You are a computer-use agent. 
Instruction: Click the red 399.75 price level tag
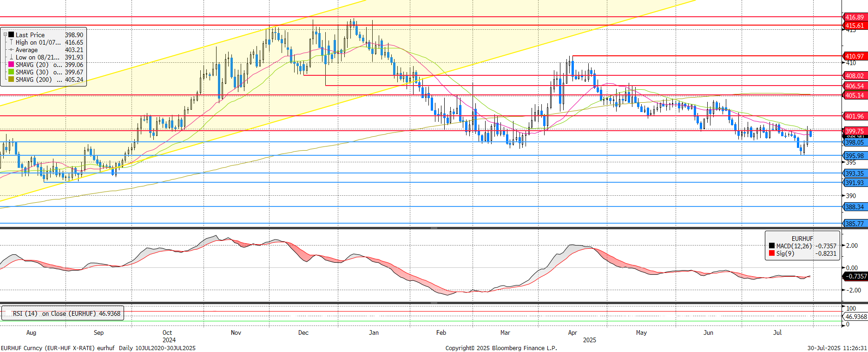click(854, 131)
